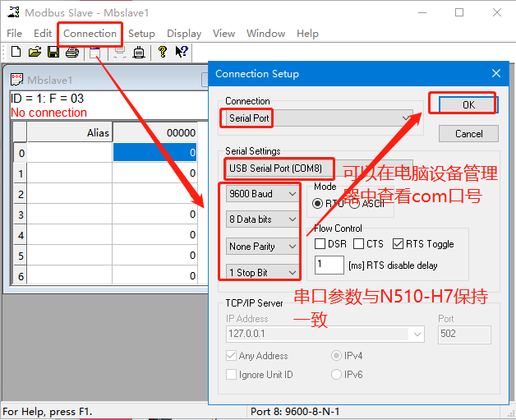
Task: Select the RTU mode radio button
Action: pos(318,203)
